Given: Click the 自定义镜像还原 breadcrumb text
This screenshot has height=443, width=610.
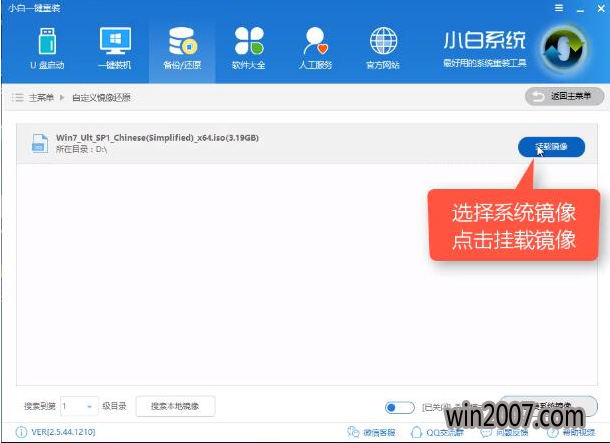Looking at the screenshot, I should [101, 97].
